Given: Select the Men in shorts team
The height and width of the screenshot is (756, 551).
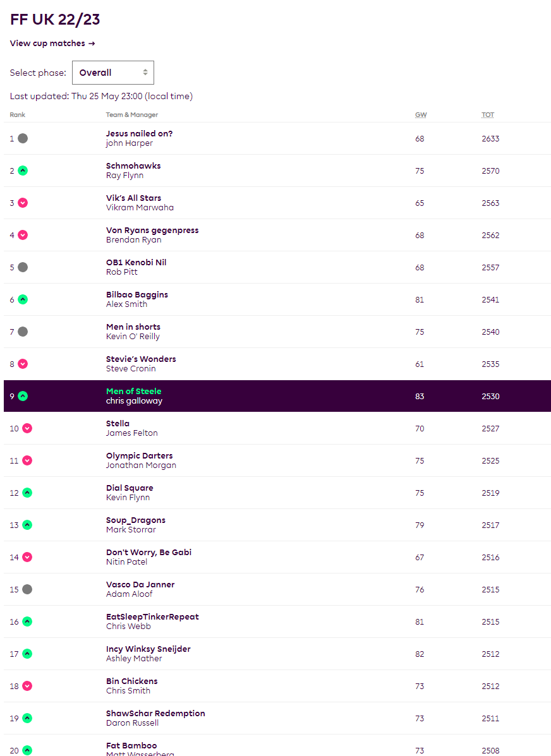Looking at the screenshot, I should pyautogui.click(x=133, y=327).
